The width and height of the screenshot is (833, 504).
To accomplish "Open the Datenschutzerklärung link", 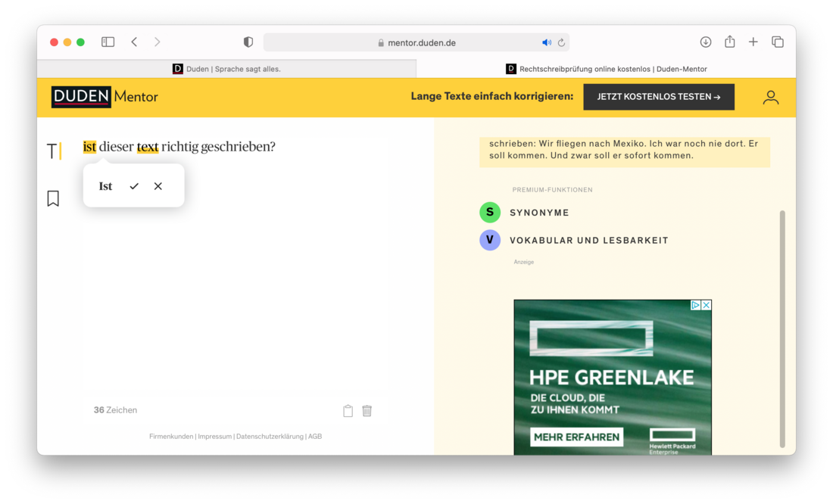I will pos(270,437).
